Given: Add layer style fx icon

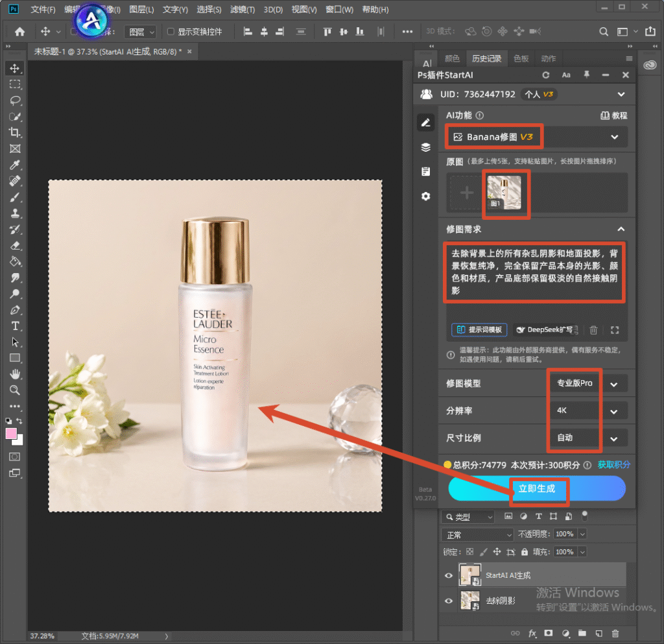Looking at the screenshot, I should click(x=532, y=634).
